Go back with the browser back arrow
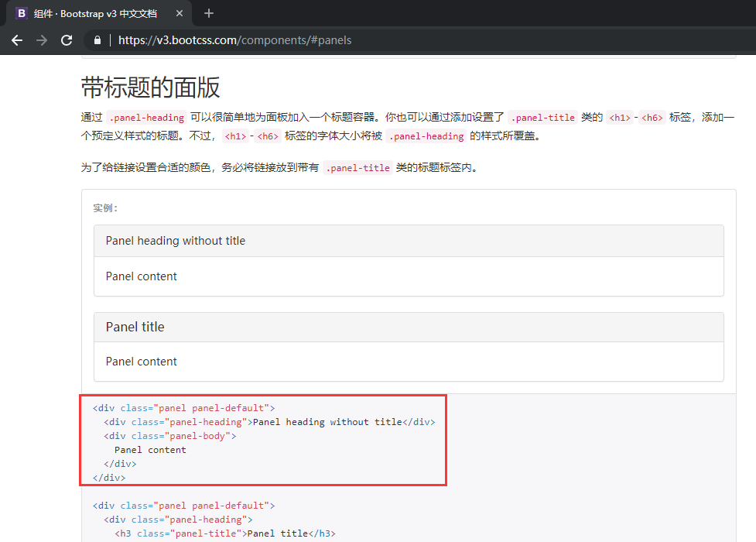This screenshot has height=542, width=756. click(x=17, y=40)
